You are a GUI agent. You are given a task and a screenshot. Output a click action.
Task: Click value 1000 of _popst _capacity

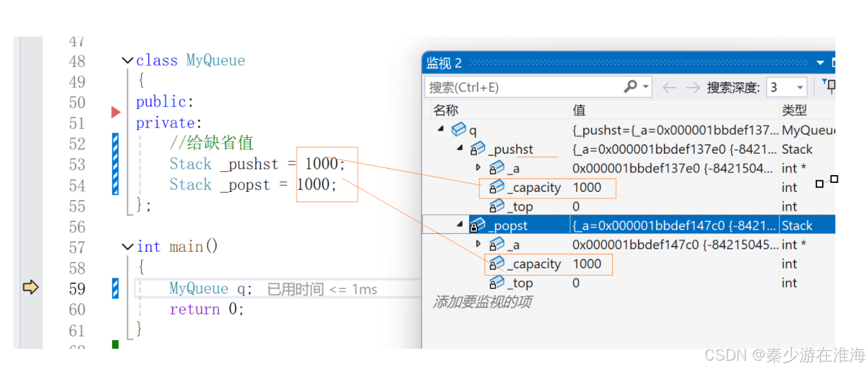tap(586, 264)
